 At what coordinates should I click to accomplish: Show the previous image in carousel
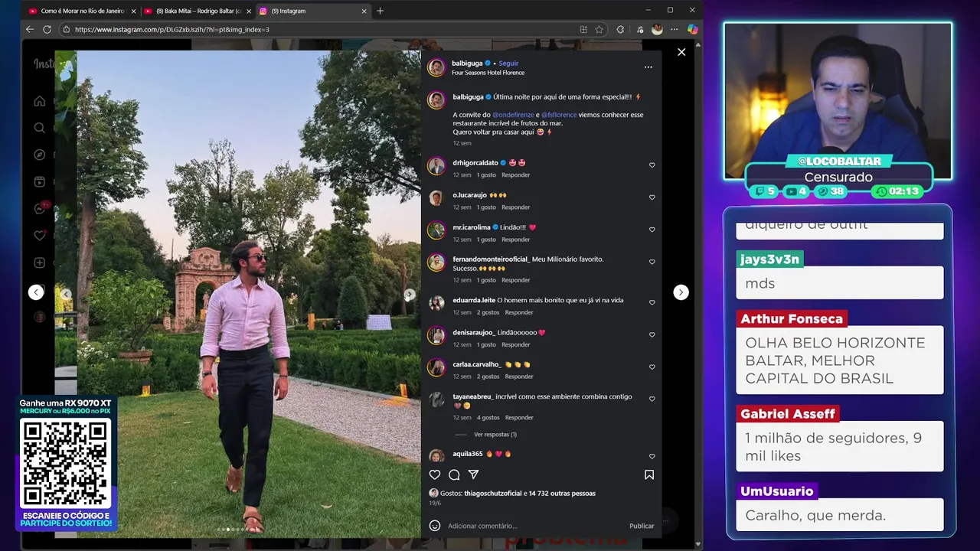(66, 294)
